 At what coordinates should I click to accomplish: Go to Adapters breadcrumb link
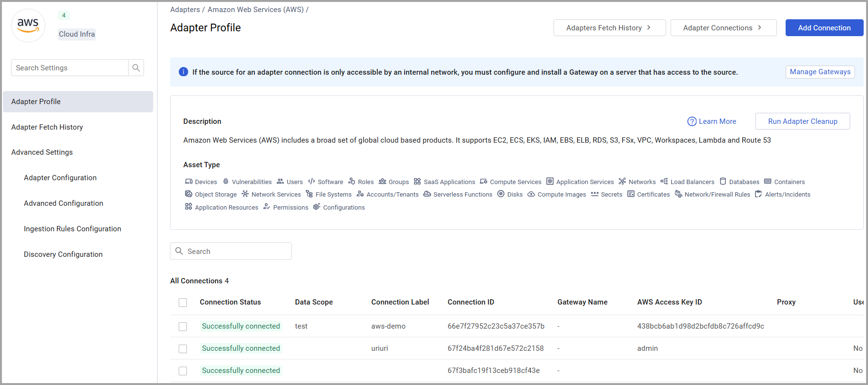pyautogui.click(x=185, y=10)
